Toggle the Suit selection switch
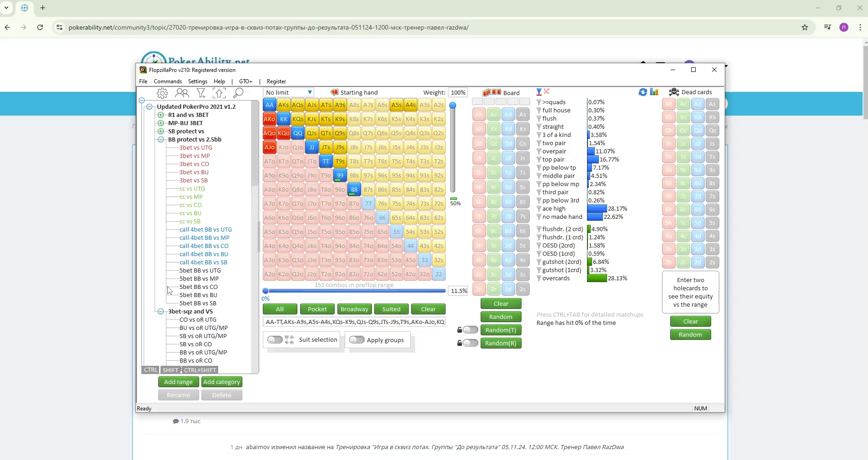Screen dimensions: 868x460 tap(275, 339)
